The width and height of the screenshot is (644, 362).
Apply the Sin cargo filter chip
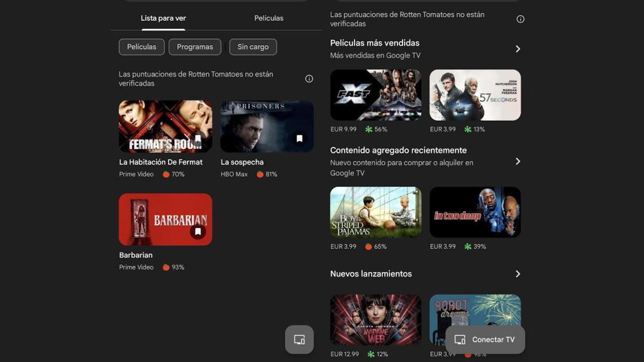coord(253,47)
